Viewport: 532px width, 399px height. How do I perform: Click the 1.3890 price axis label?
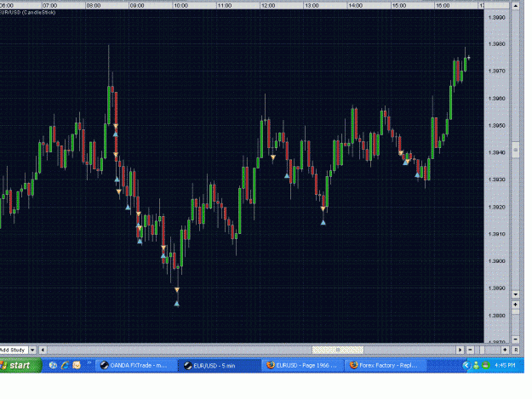496,288
